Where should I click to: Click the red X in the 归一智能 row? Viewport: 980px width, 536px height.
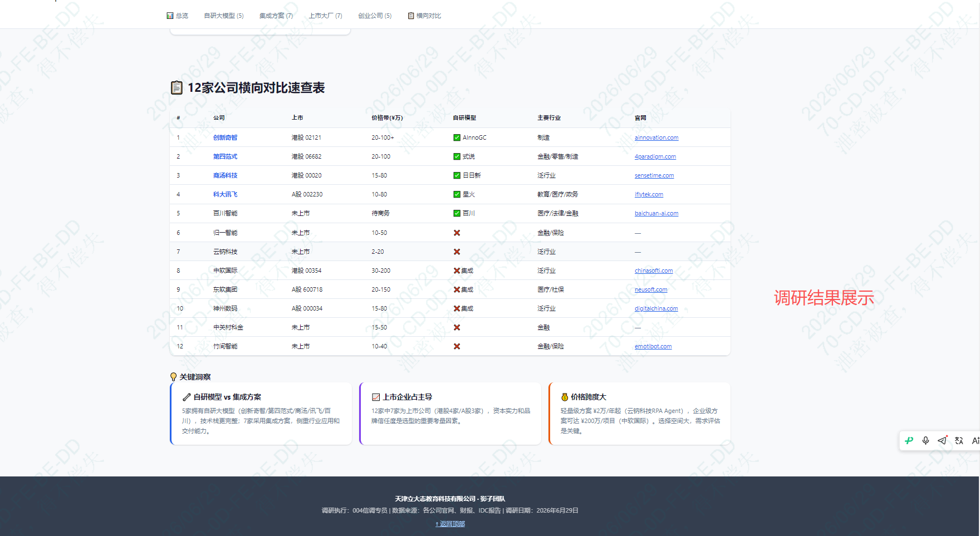pyautogui.click(x=457, y=233)
